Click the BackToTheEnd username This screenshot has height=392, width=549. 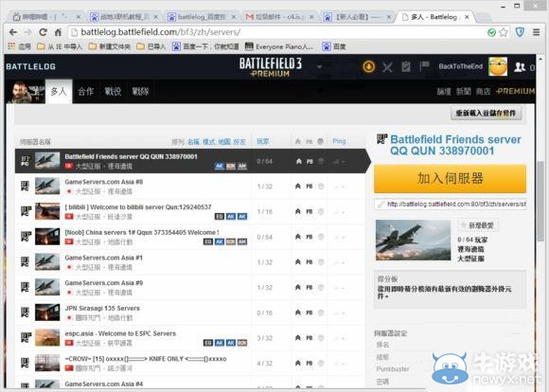[x=460, y=66]
